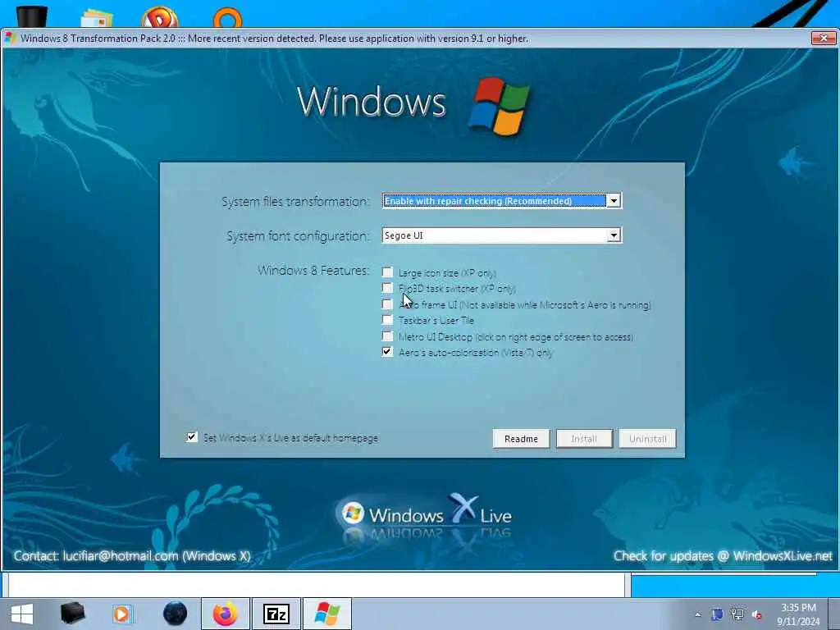Switch to 7-Zip on the taskbar

pos(276,614)
